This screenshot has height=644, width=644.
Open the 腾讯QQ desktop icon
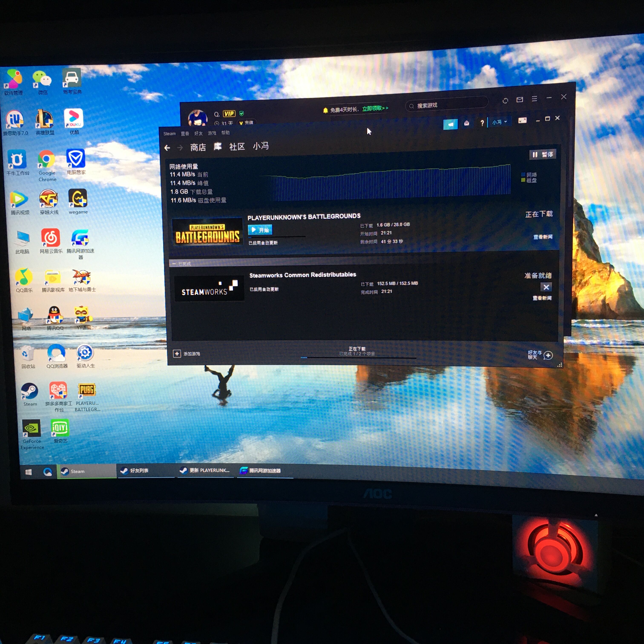click(54, 315)
